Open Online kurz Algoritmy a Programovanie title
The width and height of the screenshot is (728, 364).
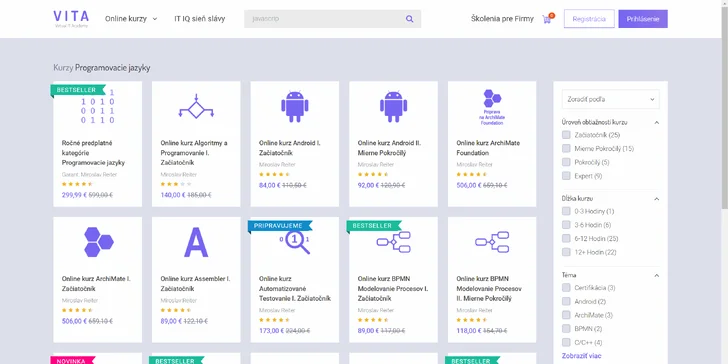(194, 153)
